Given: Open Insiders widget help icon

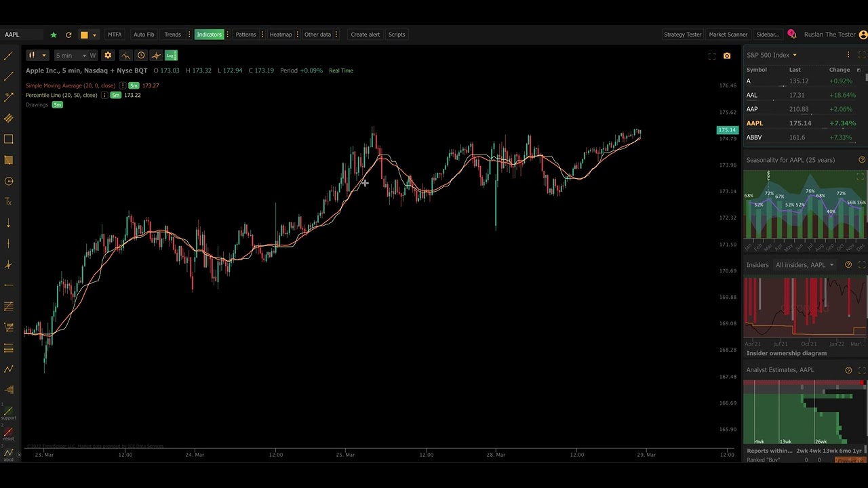Looking at the screenshot, I should [x=848, y=265].
